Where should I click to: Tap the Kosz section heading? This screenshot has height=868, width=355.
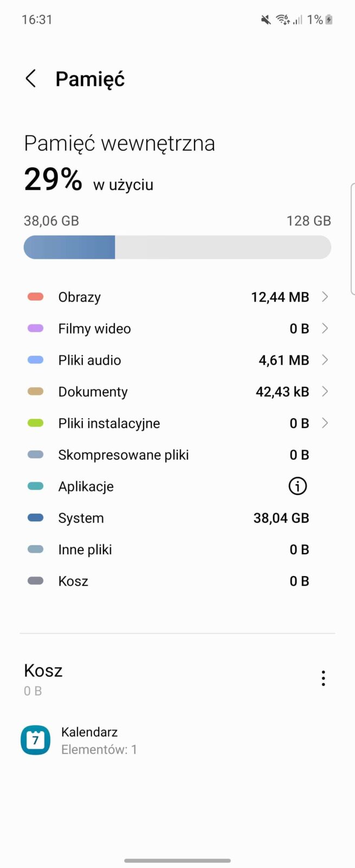coord(43,671)
